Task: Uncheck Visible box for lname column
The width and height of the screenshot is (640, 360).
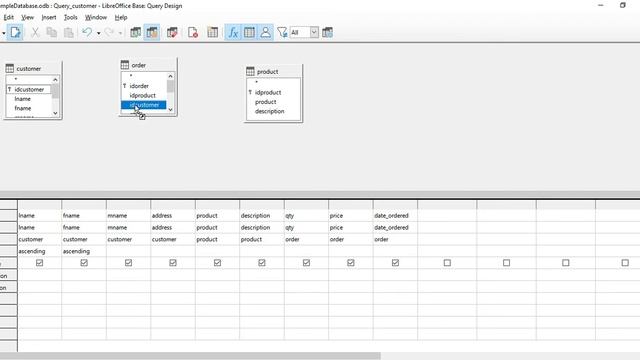Action: tap(40, 263)
